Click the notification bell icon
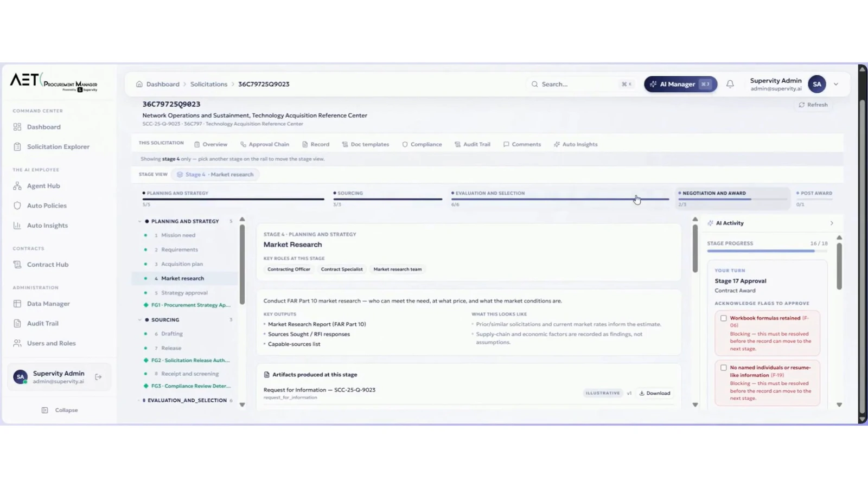This screenshot has width=868, height=488. 730,84
